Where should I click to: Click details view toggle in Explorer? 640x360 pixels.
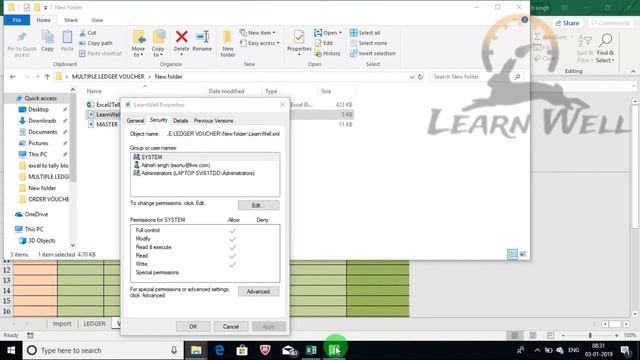point(512,254)
